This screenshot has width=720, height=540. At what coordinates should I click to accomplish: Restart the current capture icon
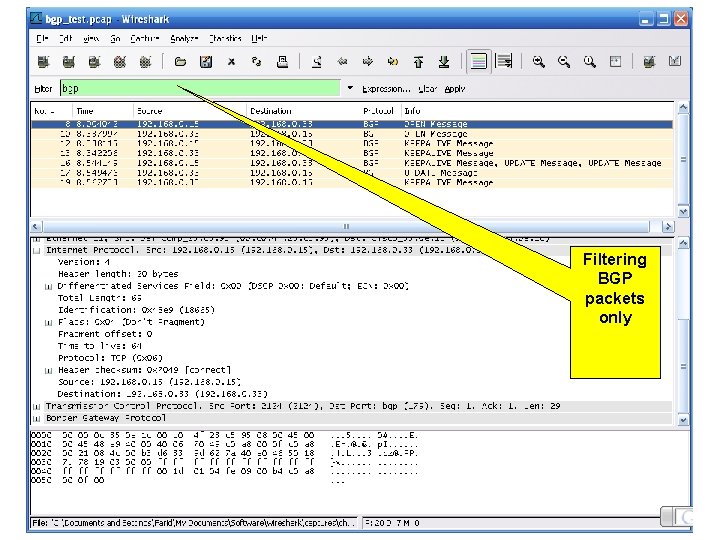point(145,62)
